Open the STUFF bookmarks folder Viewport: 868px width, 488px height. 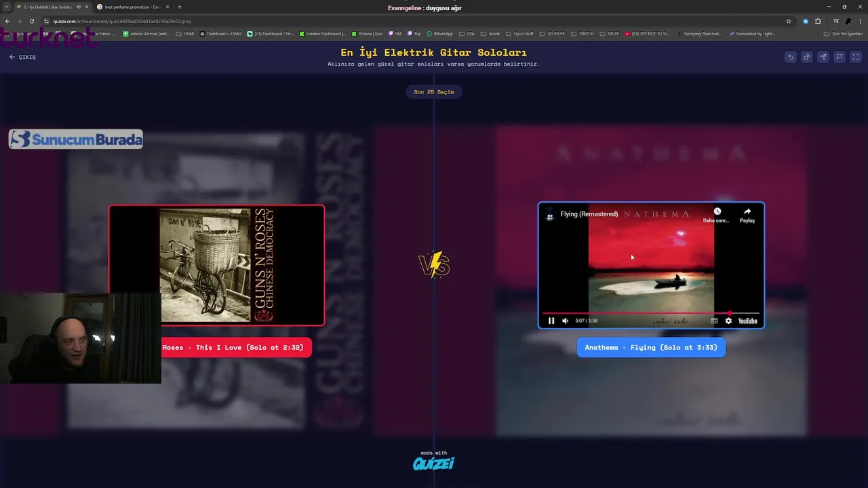(x=609, y=34)
